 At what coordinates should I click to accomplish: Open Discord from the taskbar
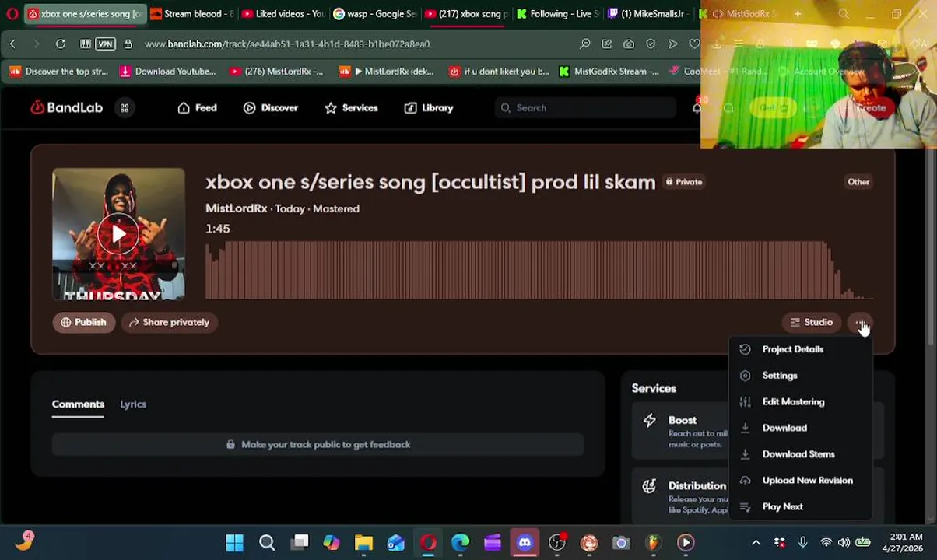[x=525, y=542]
